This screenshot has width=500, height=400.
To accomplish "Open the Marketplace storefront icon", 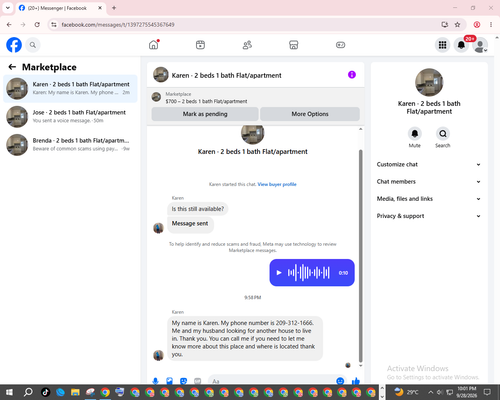I will [294, 45].
